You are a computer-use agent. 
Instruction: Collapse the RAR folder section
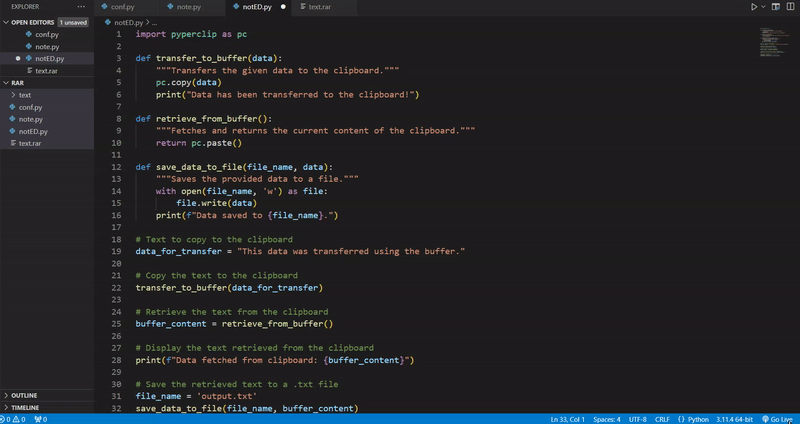(x=7, y=83)
